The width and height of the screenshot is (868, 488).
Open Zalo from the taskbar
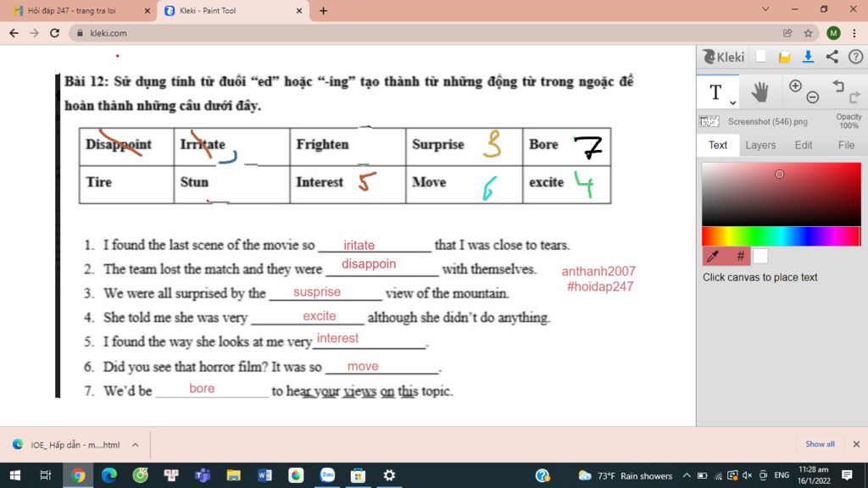(x=327, y=475)
